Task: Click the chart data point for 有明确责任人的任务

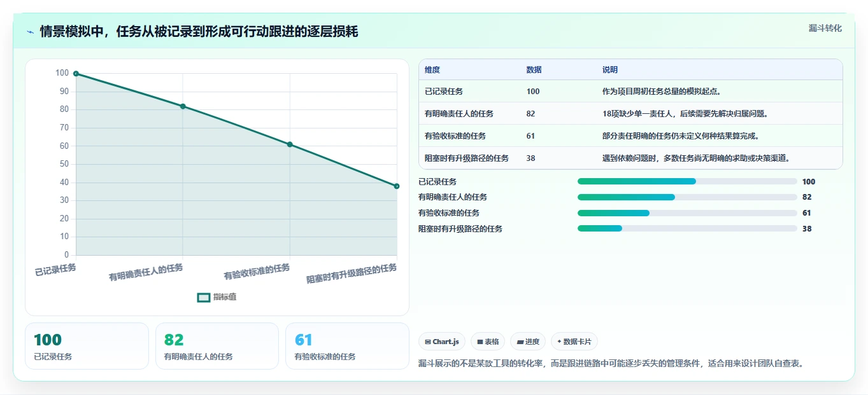Action: (183, 106)
